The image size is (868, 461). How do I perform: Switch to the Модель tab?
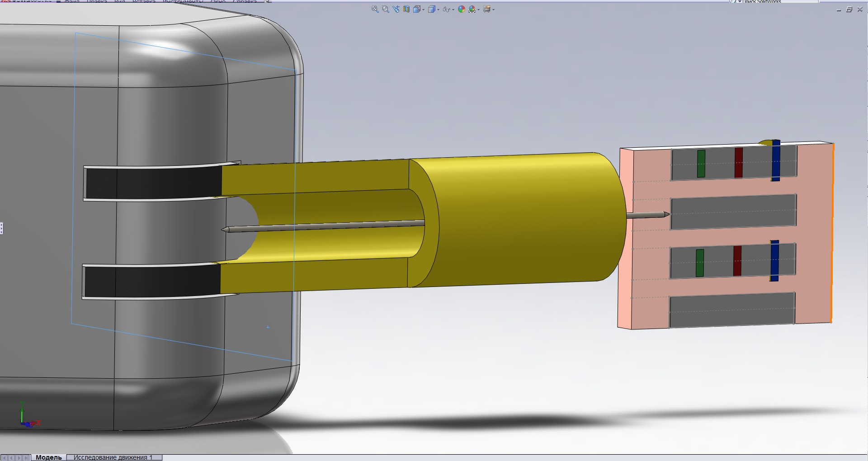click(x=48, y=457)
